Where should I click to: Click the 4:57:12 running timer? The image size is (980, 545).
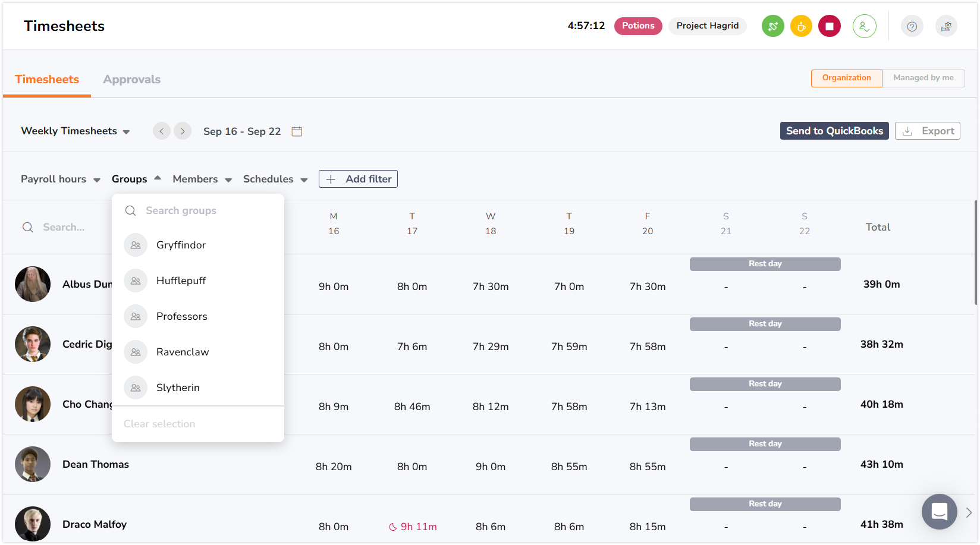[x=586, y=26]
